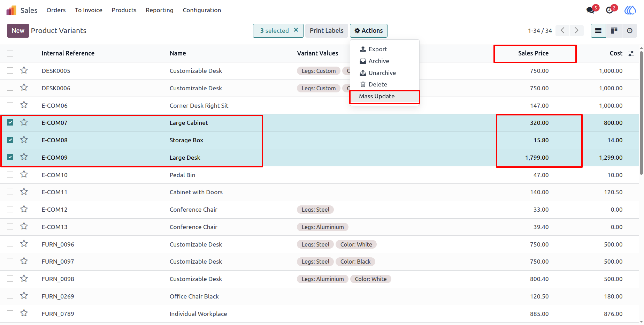
Task: Open optional columns settings icon
Action: pos(631,54)
